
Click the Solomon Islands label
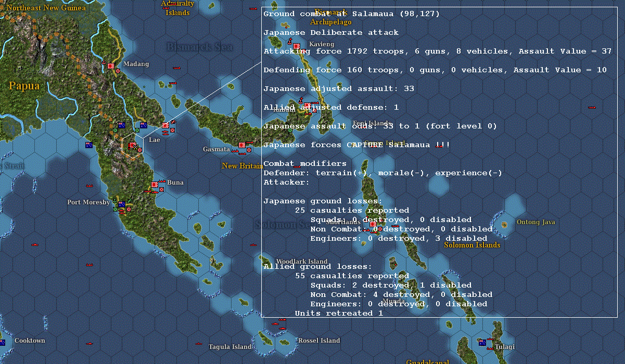[x=472, y=245]
